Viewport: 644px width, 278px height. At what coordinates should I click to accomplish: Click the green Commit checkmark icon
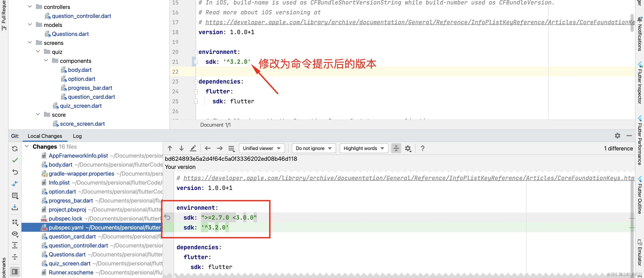[x=15, y=160]
